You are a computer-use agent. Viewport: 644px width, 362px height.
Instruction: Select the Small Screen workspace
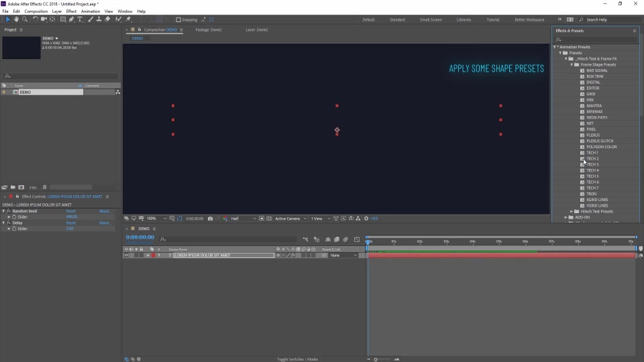tap(431, 19)
